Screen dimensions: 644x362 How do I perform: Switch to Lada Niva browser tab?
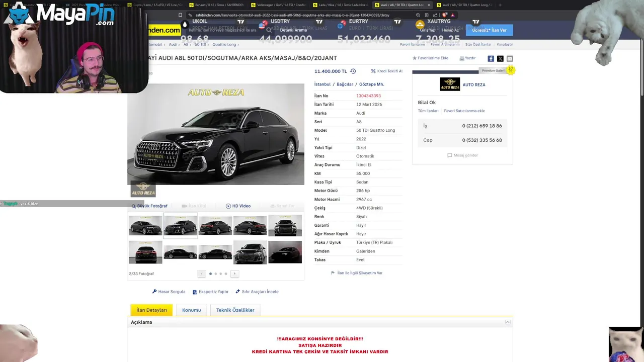click(x=340, y=5)
